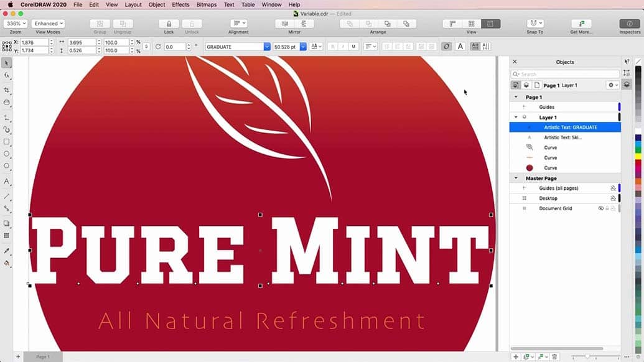Select Artistic Text: Ski... object
Screen dimensions: 644x362
tap(562, 137)
